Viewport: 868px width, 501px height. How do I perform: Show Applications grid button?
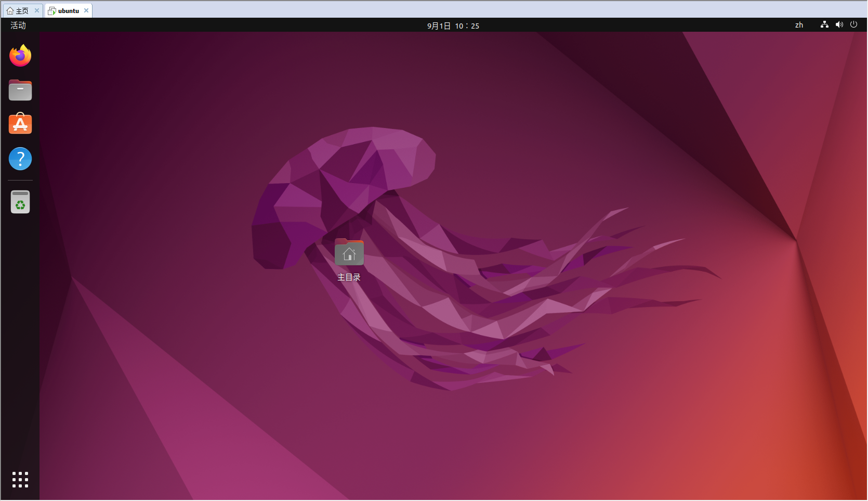coord(20,480)
